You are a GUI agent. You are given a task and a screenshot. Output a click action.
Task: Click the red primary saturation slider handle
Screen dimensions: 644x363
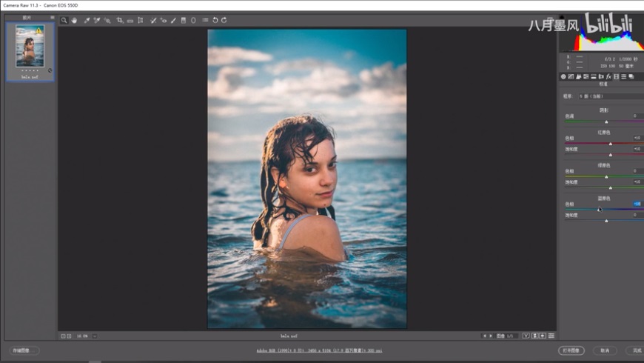click(x=611, y=155)
